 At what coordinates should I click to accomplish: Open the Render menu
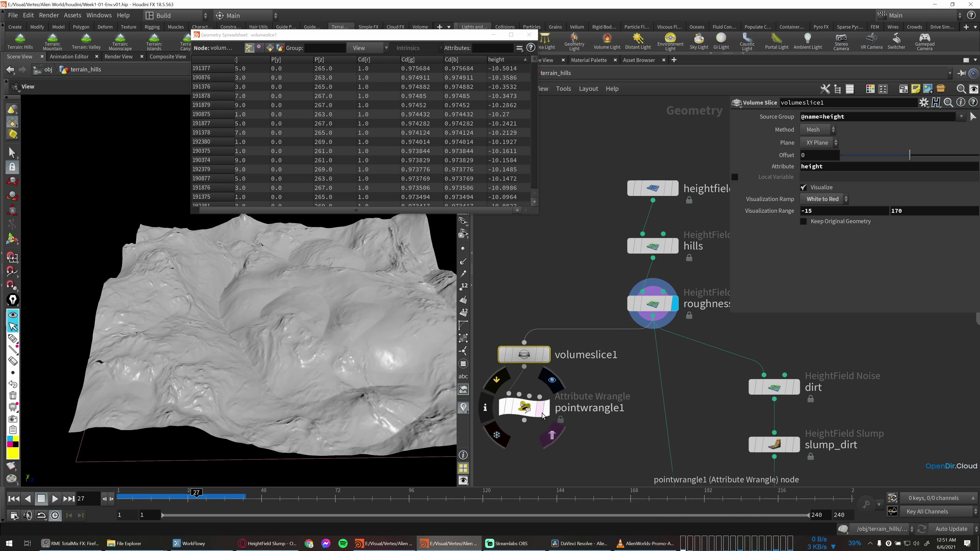click(x=49, y=15)
